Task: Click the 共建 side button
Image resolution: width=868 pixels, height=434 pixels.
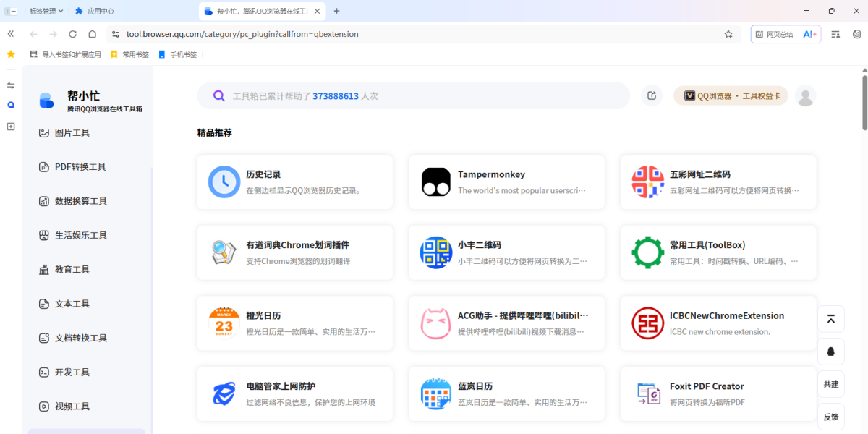Action: click(x=831, y=384)
